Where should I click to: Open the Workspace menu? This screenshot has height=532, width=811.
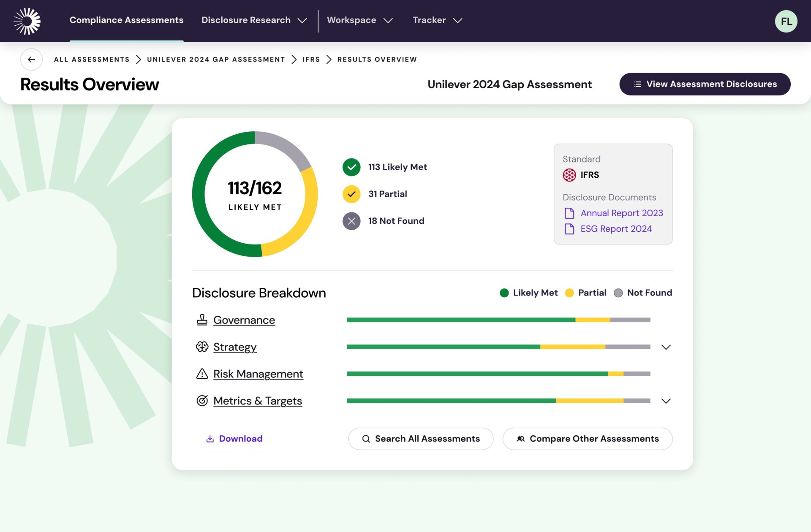click(360, 20)
